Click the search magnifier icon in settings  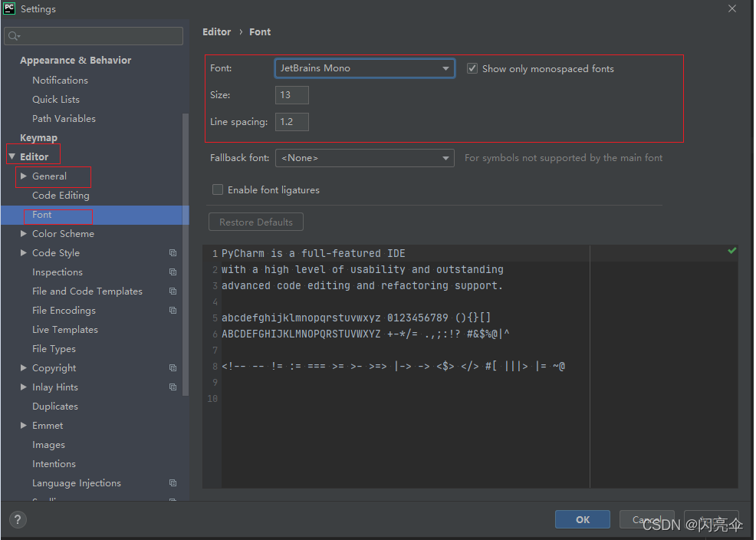pos(14,36)
